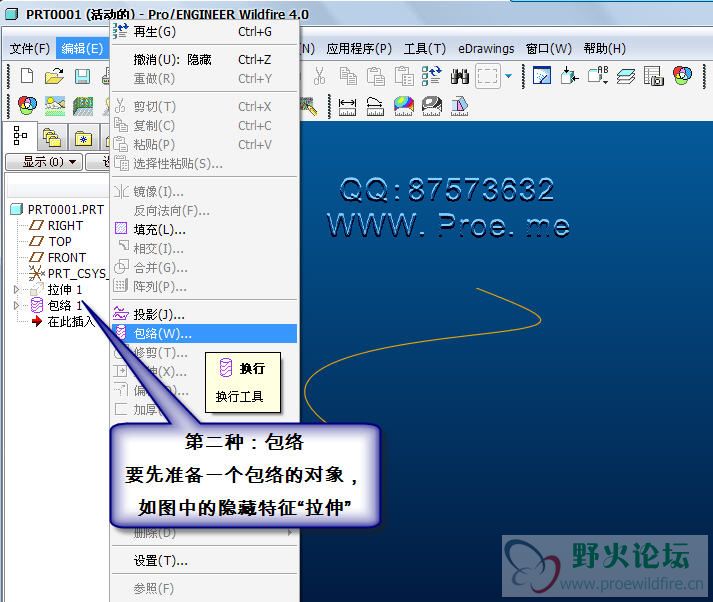Viewport: 713px width, 602px height.
Task: Select 投影(J)... menu entry
Action: pos(204,314)
